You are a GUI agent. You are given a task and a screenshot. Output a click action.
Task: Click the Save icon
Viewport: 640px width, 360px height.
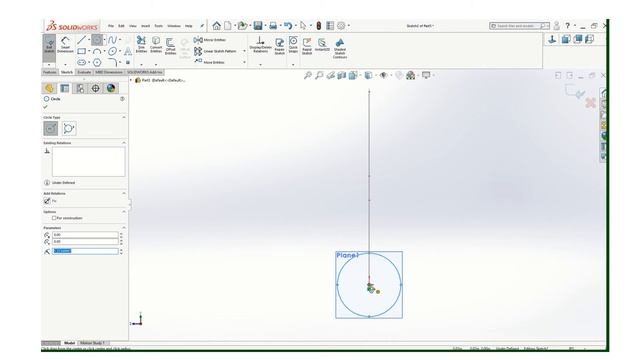258,26
